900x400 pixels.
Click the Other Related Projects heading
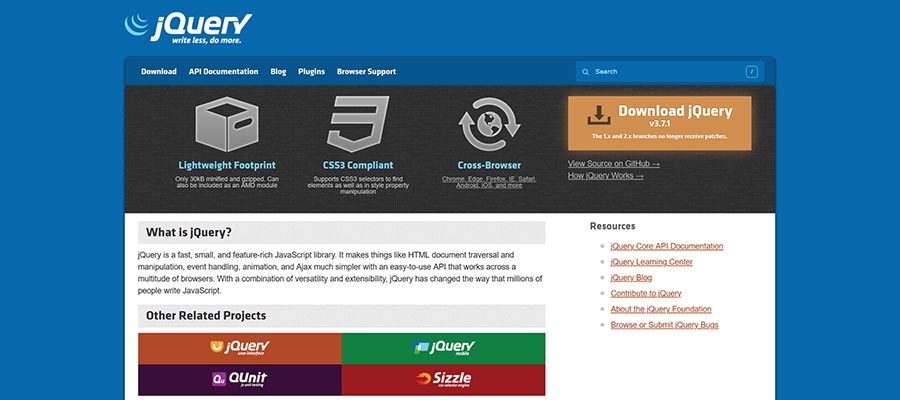[x=206, y=316]
